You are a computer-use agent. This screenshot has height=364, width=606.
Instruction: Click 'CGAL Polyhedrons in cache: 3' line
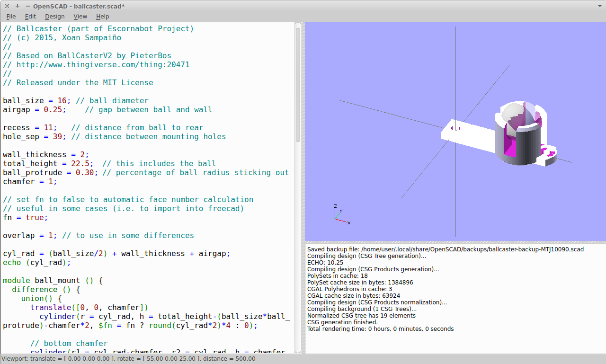349,289
